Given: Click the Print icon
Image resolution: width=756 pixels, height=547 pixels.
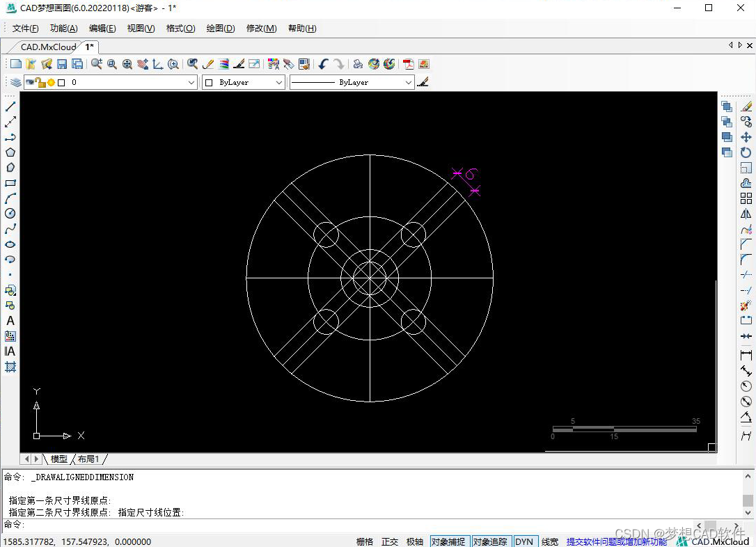Looking at the screenshot, I should pyautogui.click(x=358, y=64).
